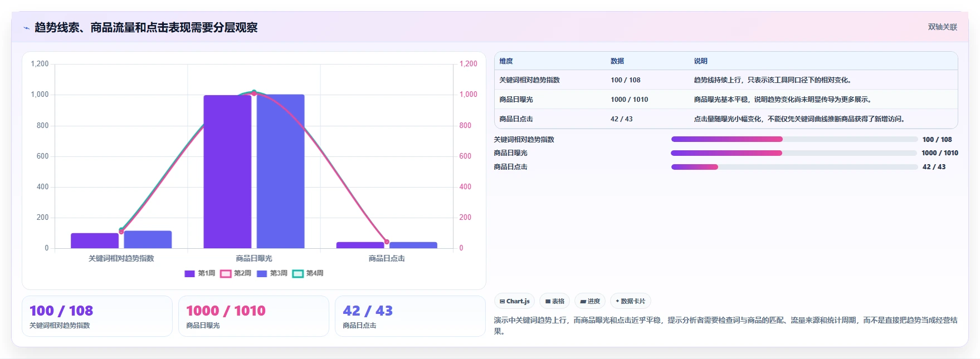Viewport: 980px width, 359px height.
Task: Click the 关键词相对趋势指数 progress bar
Action: click(x=794, y=139)
